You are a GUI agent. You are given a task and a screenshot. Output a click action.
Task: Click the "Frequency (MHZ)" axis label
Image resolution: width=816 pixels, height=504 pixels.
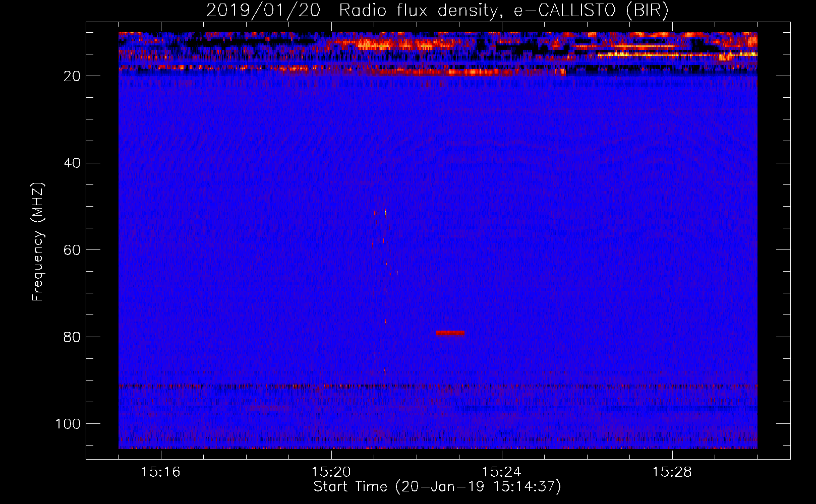pos(38,241)
